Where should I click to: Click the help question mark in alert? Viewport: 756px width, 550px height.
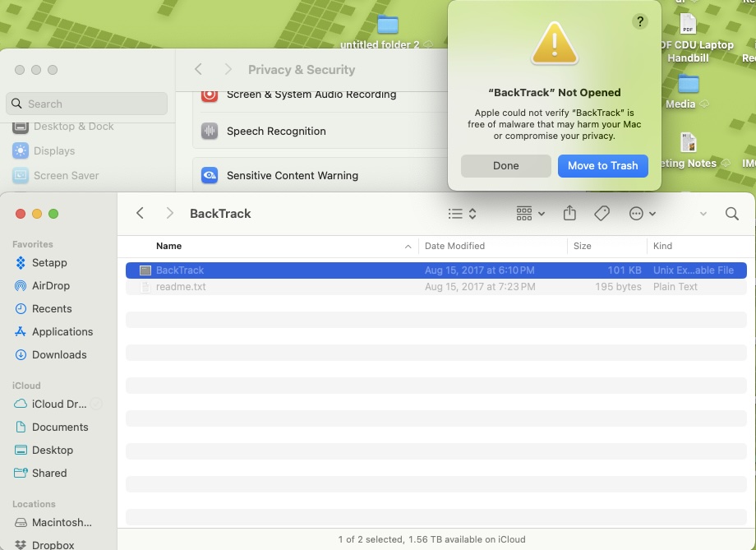tap(639, 21)
